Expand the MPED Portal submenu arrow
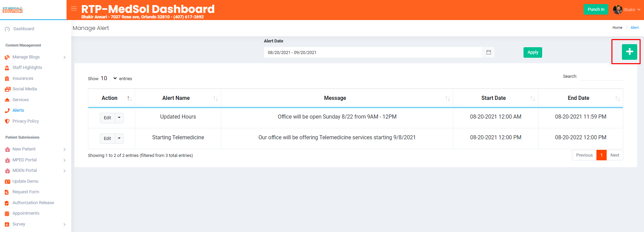 (65, 160)
